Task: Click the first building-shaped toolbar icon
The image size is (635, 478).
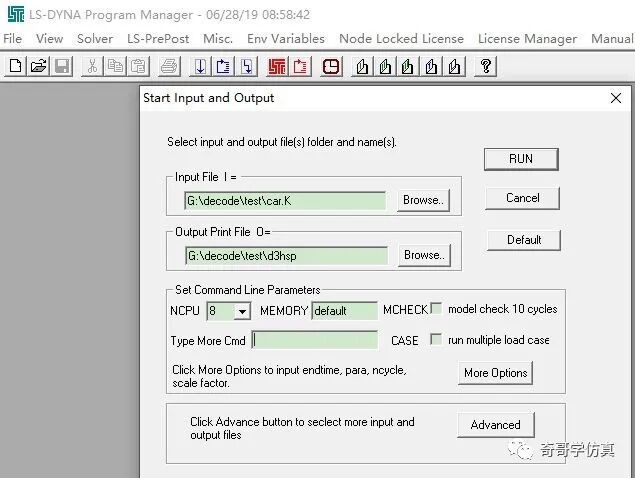Action: point(362,66)
